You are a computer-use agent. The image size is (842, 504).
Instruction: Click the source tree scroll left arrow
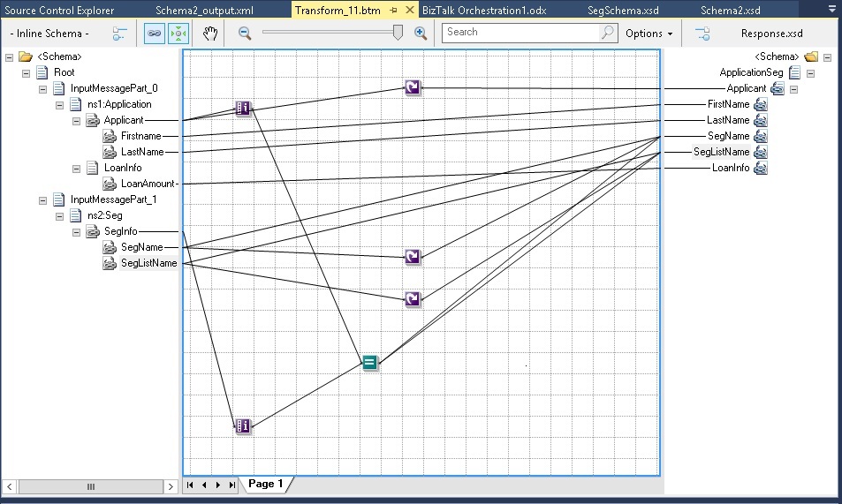point(10,487)
